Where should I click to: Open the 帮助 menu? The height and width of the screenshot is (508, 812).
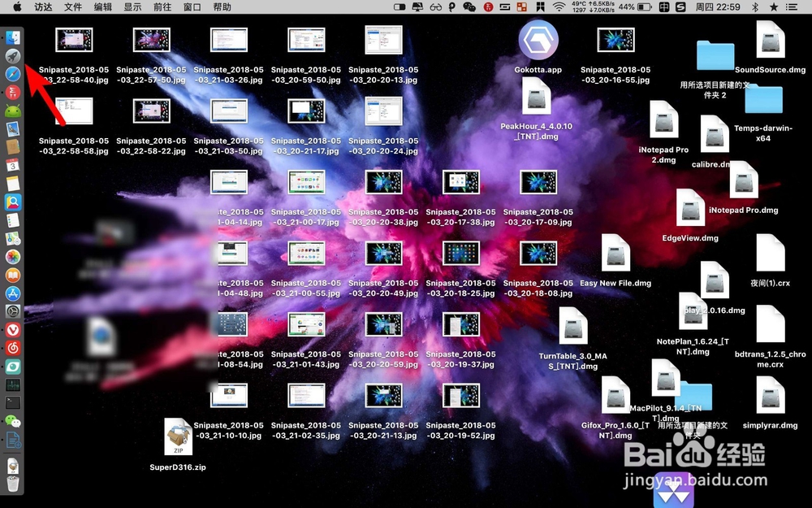click(x=222, y=7)
